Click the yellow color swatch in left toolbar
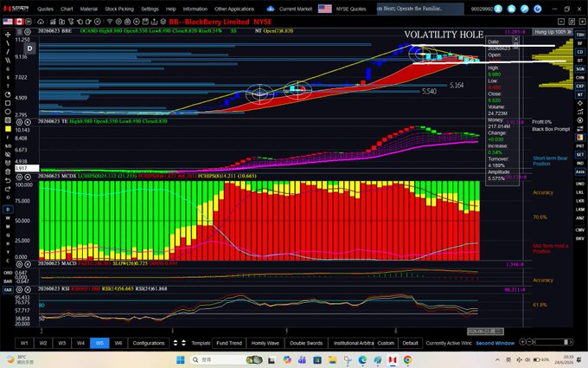This screenshot has width=588, height=368. tap(8, 129)
